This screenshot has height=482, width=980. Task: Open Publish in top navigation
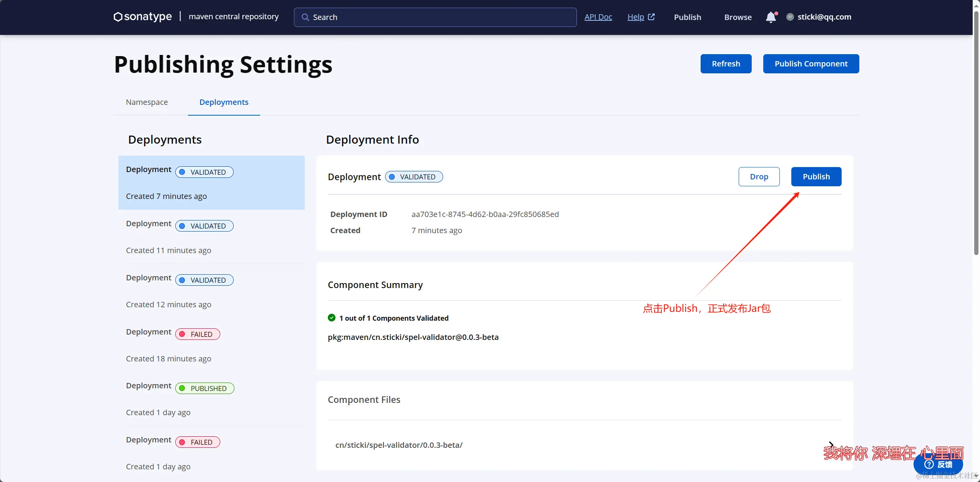687,17
